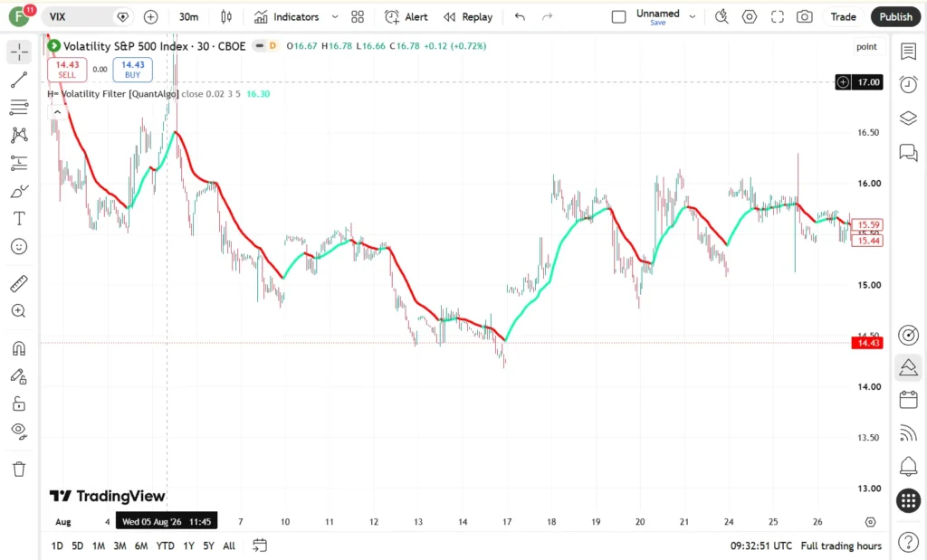Toggle lock all drawings
This screenshot has height=560, width=927.
(19, 404)
